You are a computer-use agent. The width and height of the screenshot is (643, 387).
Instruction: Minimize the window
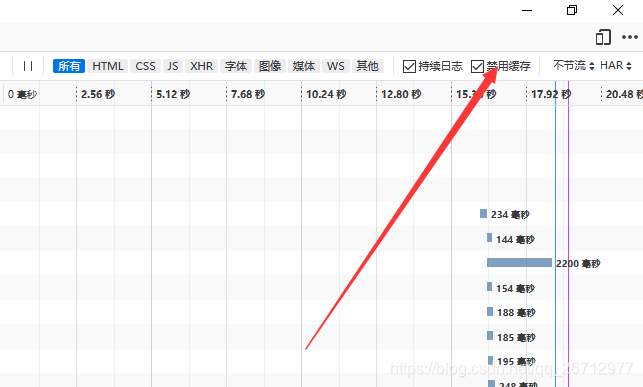pyautogui.click(x=527, y=10)
